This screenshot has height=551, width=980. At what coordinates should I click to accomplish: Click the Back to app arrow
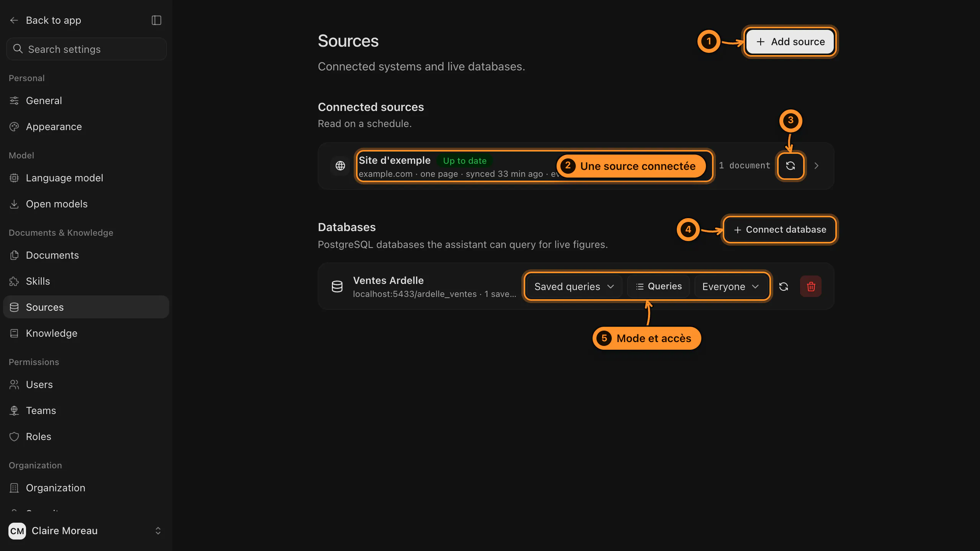click(14, 20)
